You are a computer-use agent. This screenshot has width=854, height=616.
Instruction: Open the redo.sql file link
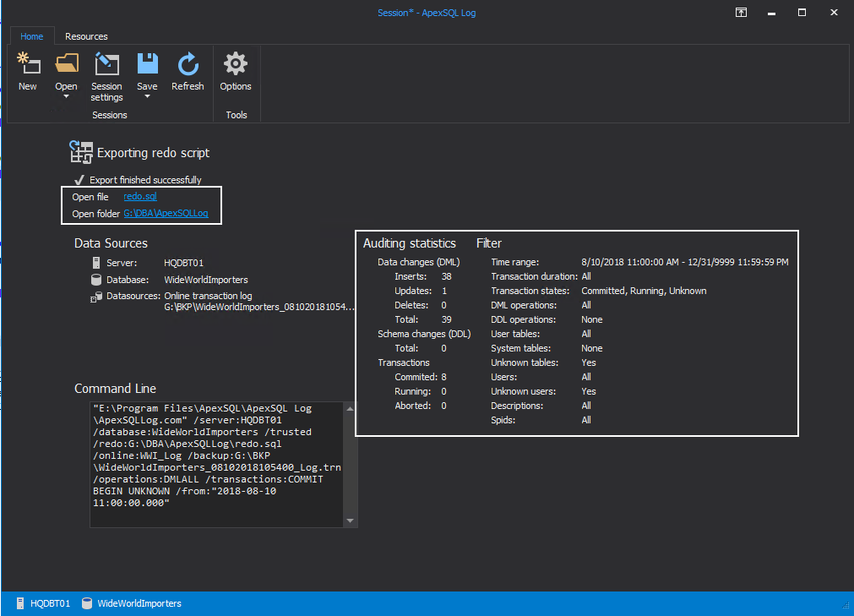(x=140, y=197)
